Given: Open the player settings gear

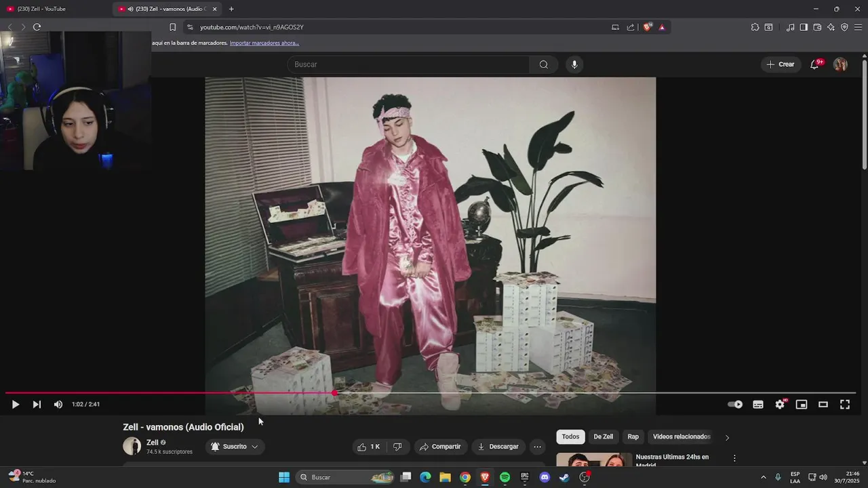Looking at the screenshot, I should pos(780,405).
